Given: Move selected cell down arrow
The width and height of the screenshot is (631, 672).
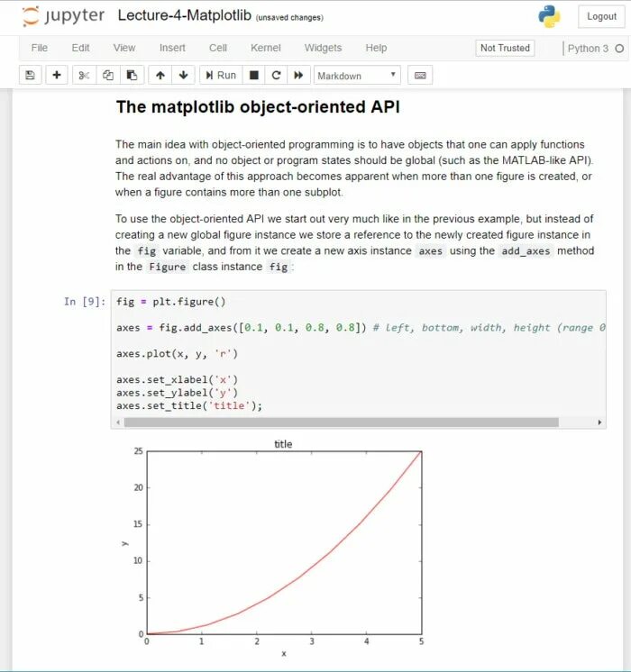Looking at the screenshot, I should pos(184,76).
